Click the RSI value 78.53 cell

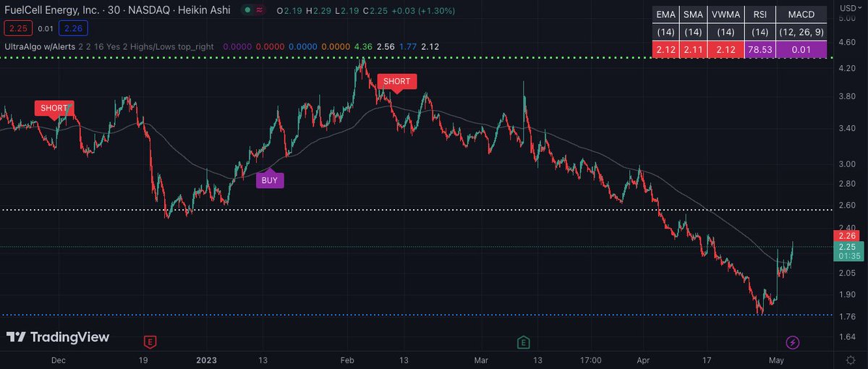pos(761,49)
